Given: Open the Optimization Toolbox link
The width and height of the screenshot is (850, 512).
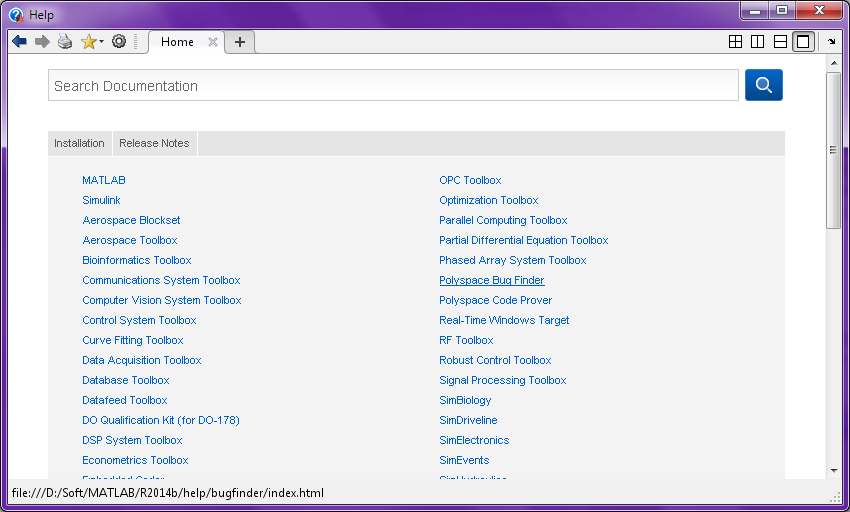Looking at the screenshot, I should coord(488,200).
